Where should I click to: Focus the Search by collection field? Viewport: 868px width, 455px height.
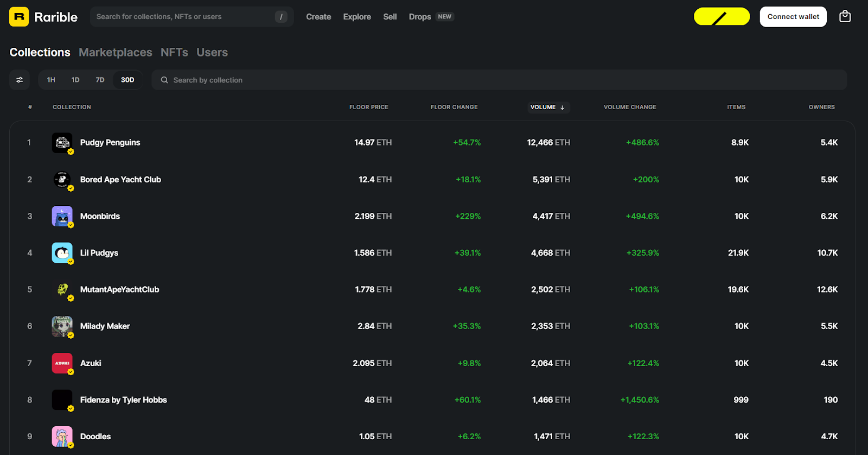[x=499, y=80]
